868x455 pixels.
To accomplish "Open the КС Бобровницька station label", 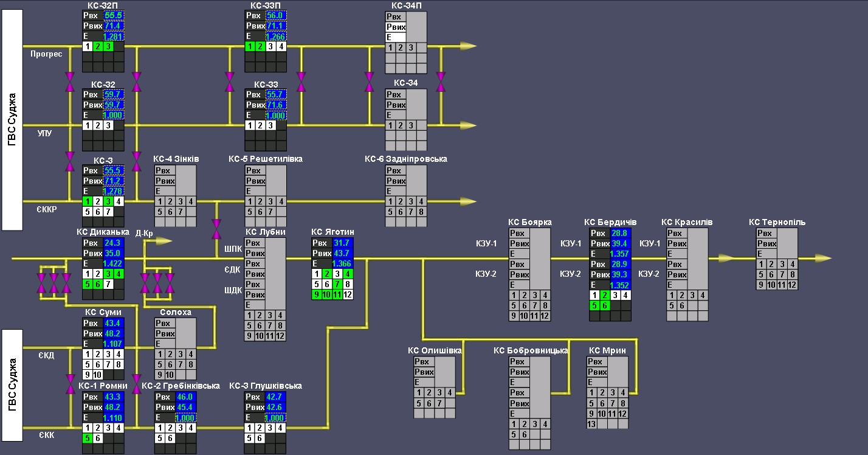I will pyautogui.click(x=531, y=350).
